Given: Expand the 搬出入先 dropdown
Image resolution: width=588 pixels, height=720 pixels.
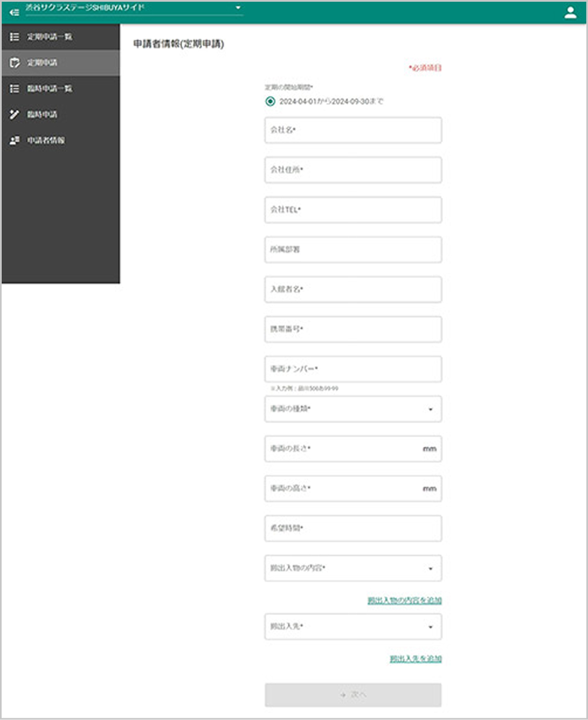Looking at the screenshot, I should point(430,627).
